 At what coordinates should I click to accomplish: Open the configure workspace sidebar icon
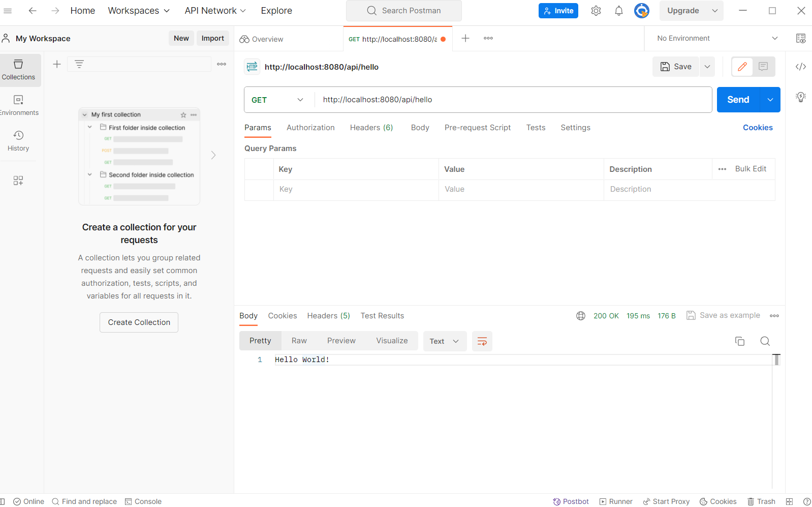pyautogui.click(x=18, y=181)
